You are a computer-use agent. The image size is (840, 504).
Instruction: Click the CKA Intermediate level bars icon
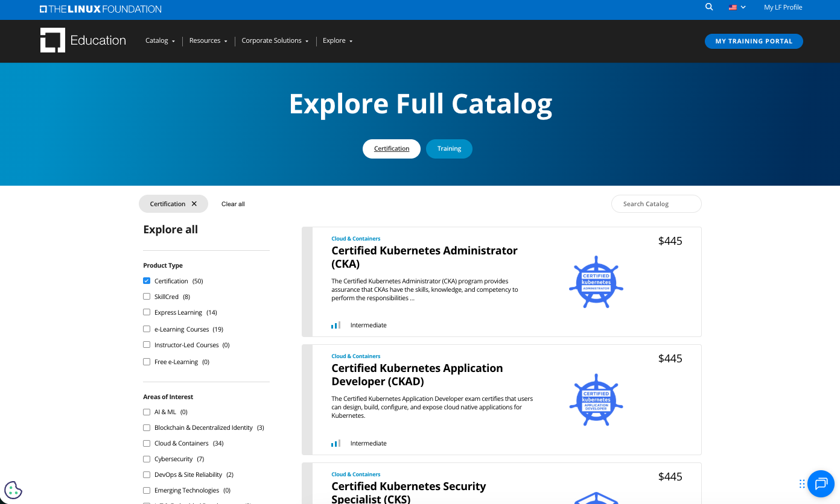336,325
